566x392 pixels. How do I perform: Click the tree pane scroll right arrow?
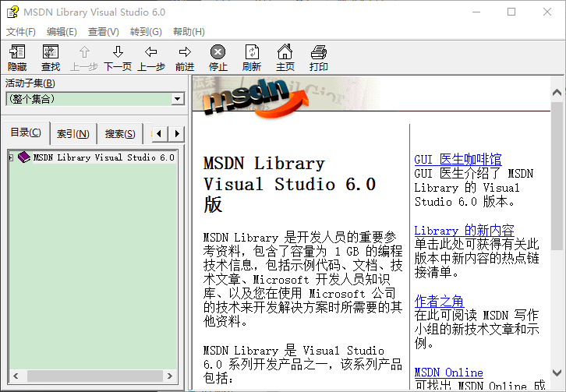pos(170,376)
